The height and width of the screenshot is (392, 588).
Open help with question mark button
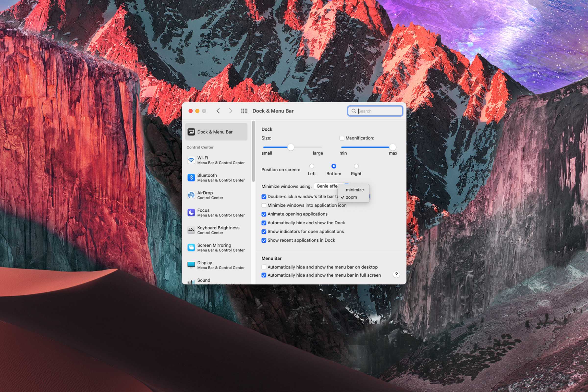(396, 274)
